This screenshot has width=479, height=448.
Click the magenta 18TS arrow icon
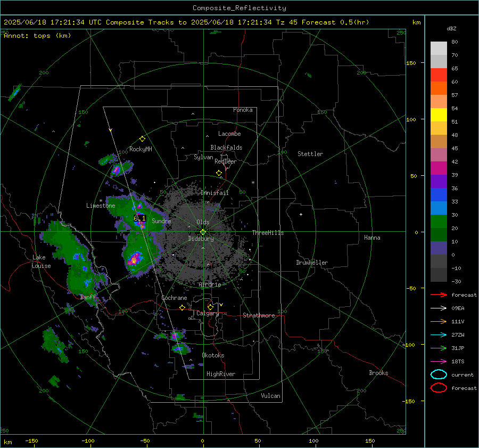point(439,362)
